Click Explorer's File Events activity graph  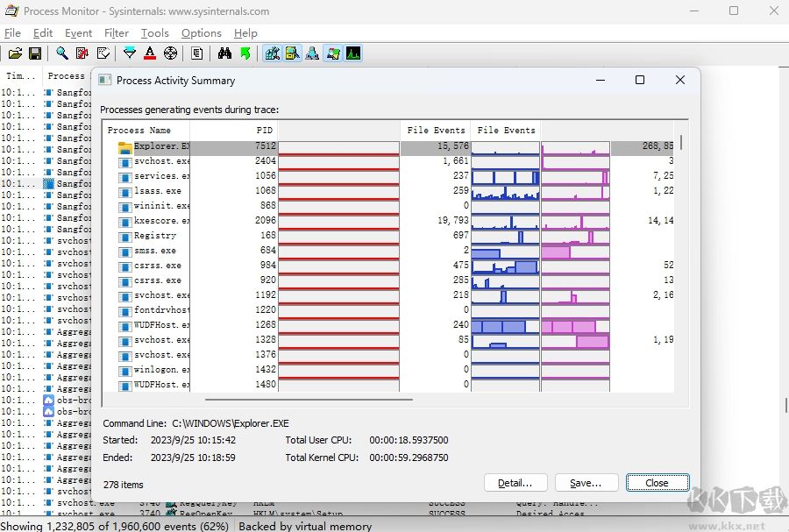[x=506, y=146]
